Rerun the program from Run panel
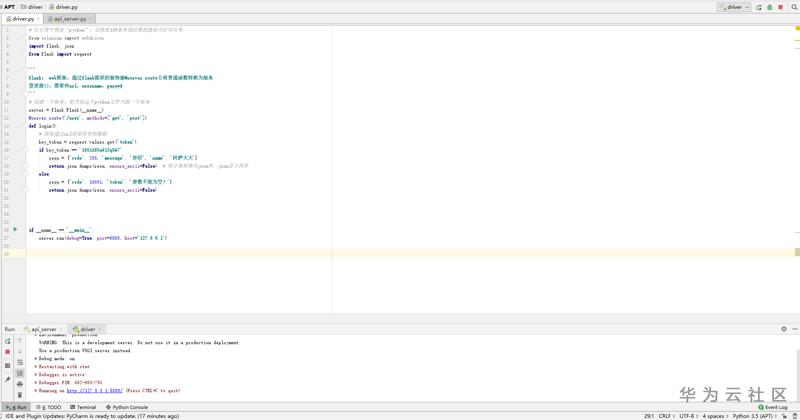The image size is (800, 420). pyautogui.click(x=8, y=341)
